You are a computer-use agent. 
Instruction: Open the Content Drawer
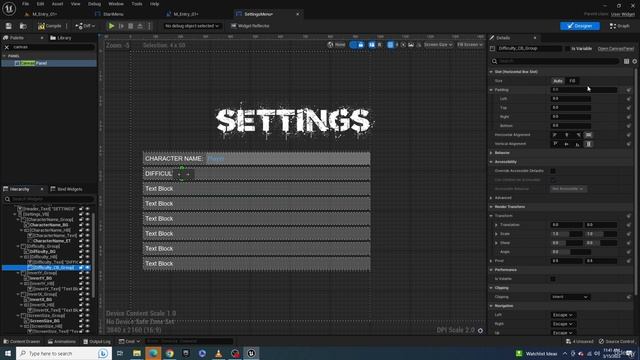(x=22, y=341)
